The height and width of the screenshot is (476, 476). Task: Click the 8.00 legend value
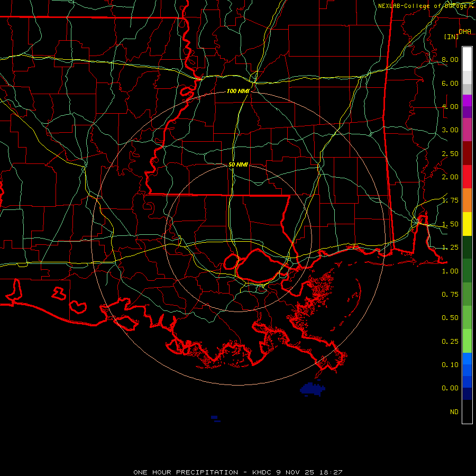pyautogui.click(x=450, y=59)
